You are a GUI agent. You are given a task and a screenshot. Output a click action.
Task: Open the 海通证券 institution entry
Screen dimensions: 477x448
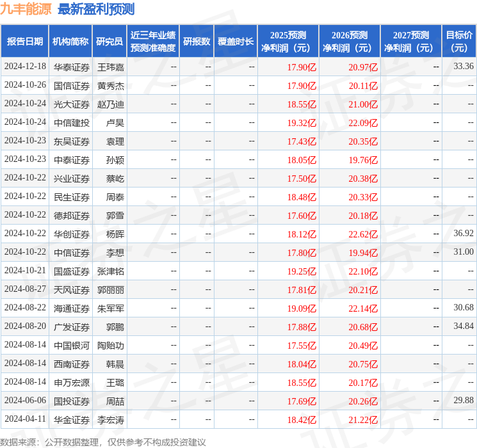(71, 308)
